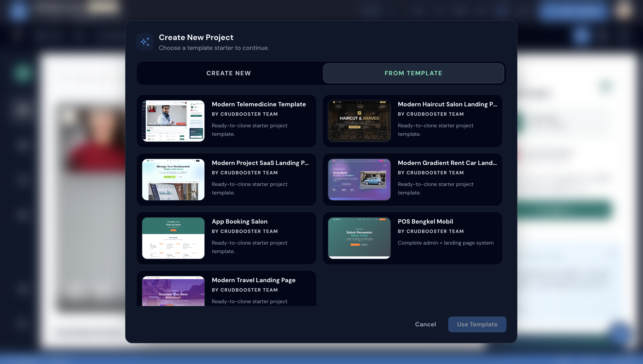This screenshot has height=364, width=643.
Task: Click the Use Template button
Action: click(477, 324)
